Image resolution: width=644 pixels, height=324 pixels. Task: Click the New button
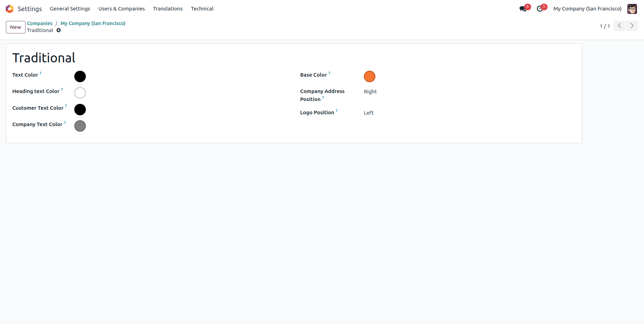pos(16,27)
